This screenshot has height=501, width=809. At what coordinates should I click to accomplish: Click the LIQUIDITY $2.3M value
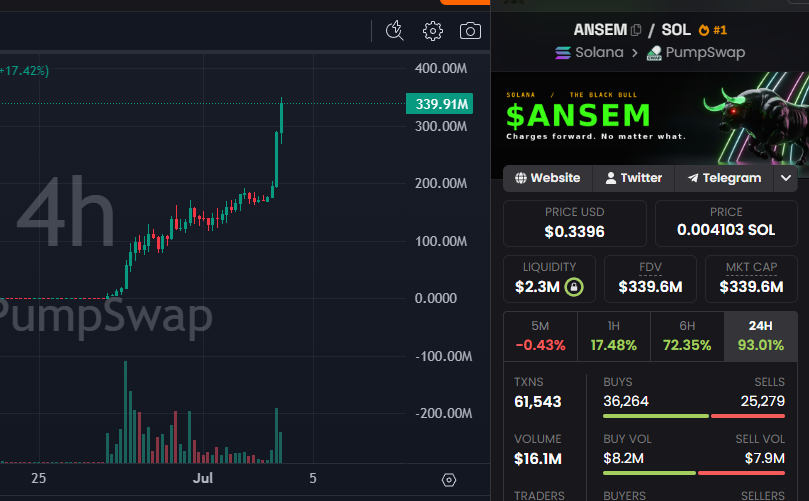pyautogui.click(x=537, y=287)
